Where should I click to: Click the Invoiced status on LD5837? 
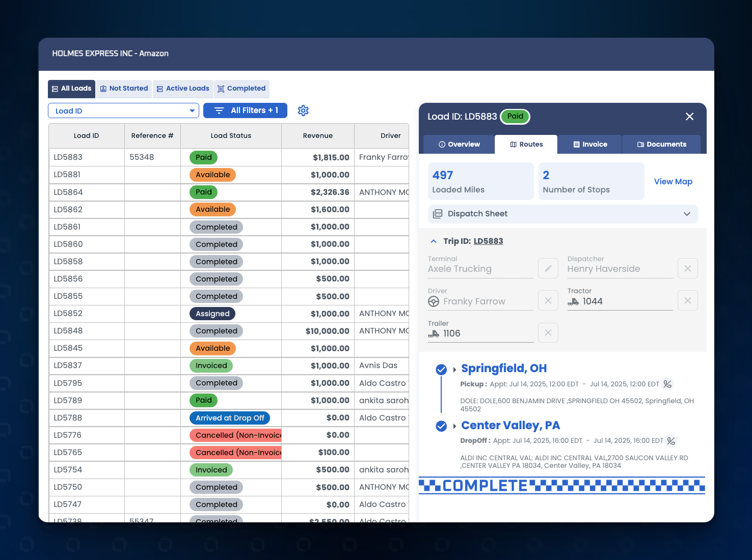tap(211, 366)
